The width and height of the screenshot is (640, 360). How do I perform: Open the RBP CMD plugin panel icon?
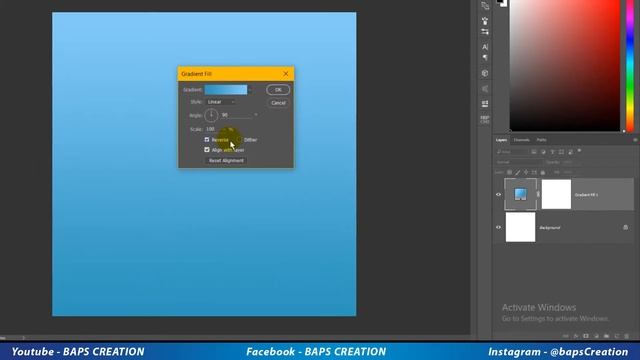tap(485, 119)
